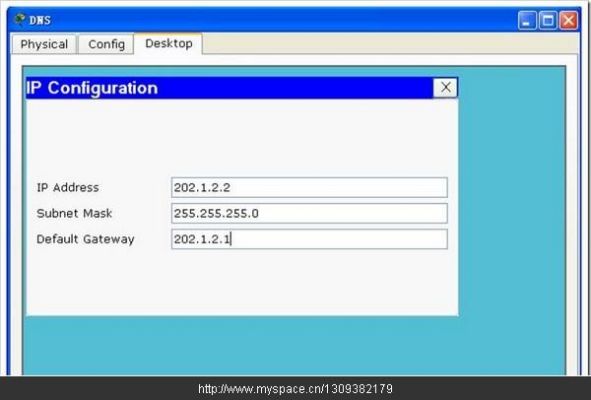
Task: Click the Subnet Mask label text
Action: coord(74,213)
